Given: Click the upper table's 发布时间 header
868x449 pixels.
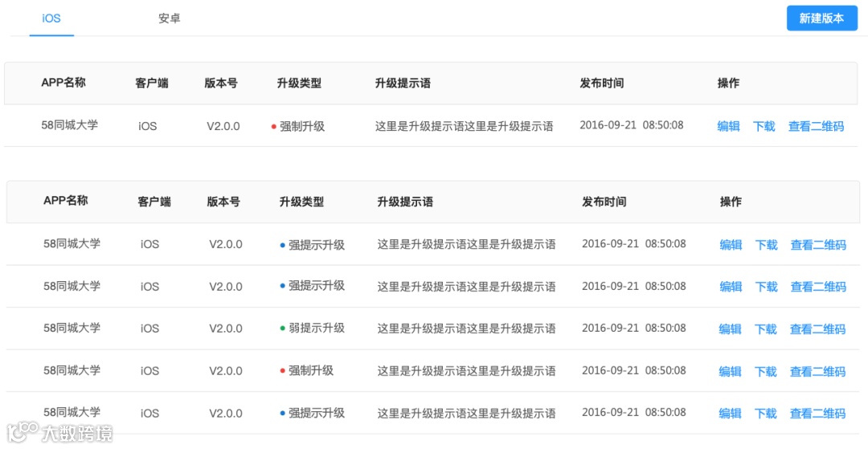Looking at the screenshot, I should coord(602,84).
